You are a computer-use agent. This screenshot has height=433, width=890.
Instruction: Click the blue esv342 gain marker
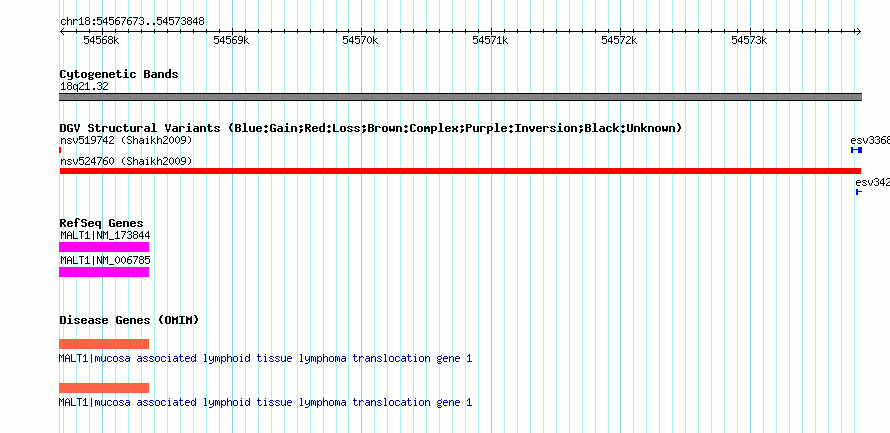coord(859,192)
